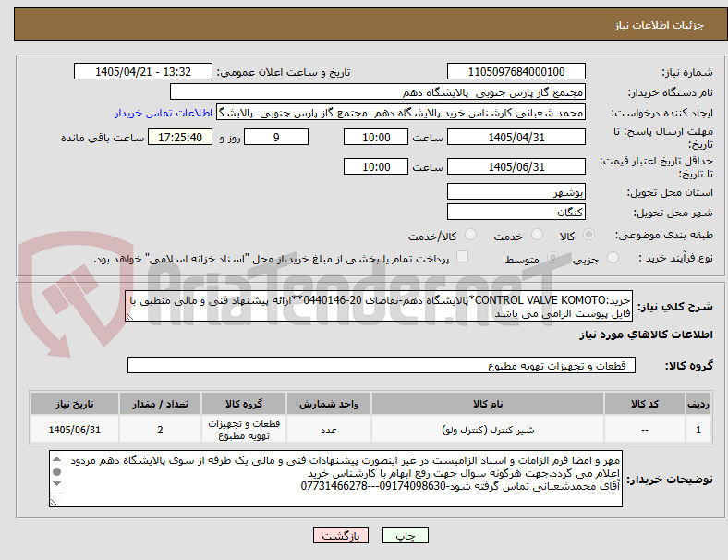Click the scrollbar thumb in buyer notes

pos(56,472)
